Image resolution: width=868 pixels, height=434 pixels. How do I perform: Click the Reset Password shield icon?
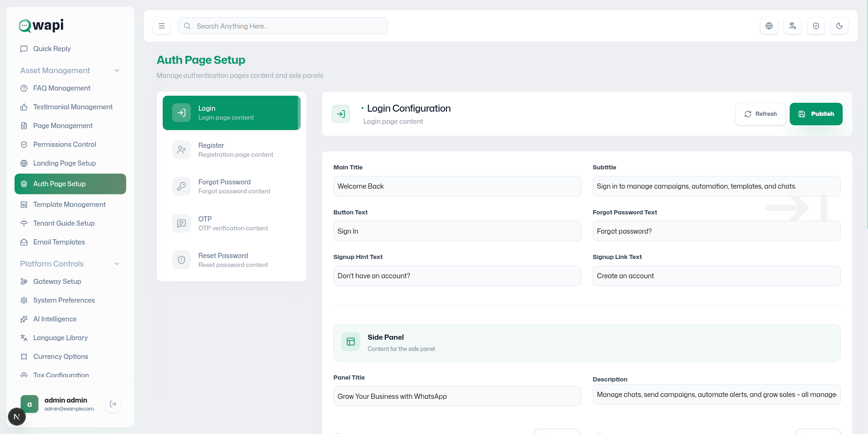tap(181, 260)
